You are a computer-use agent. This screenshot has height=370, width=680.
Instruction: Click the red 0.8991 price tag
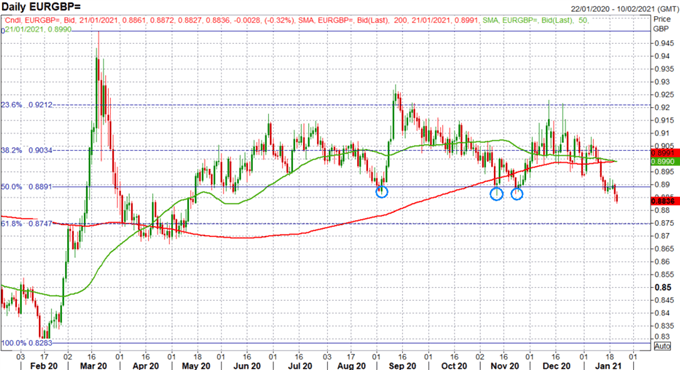click(665, 153)
